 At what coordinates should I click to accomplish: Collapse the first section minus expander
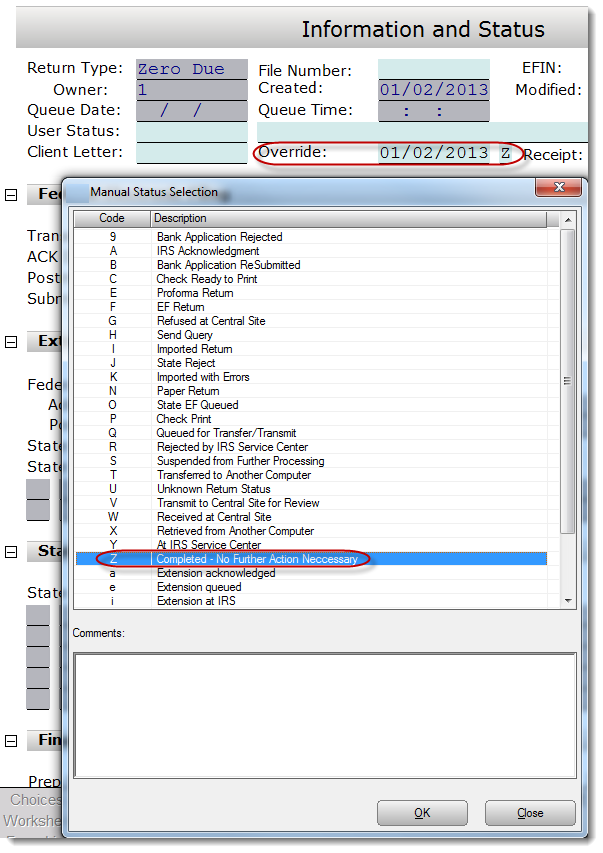[x=11, y=194]
